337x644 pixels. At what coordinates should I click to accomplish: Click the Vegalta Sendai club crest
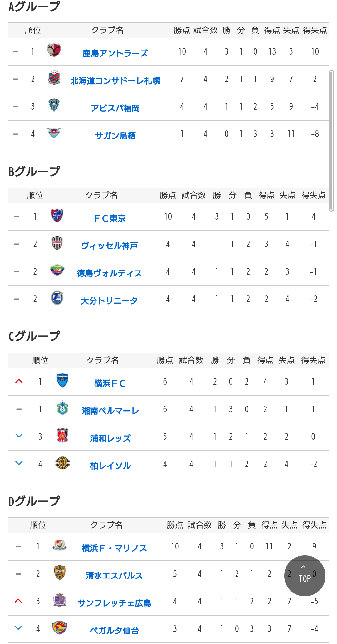click(x=60, y=628)
